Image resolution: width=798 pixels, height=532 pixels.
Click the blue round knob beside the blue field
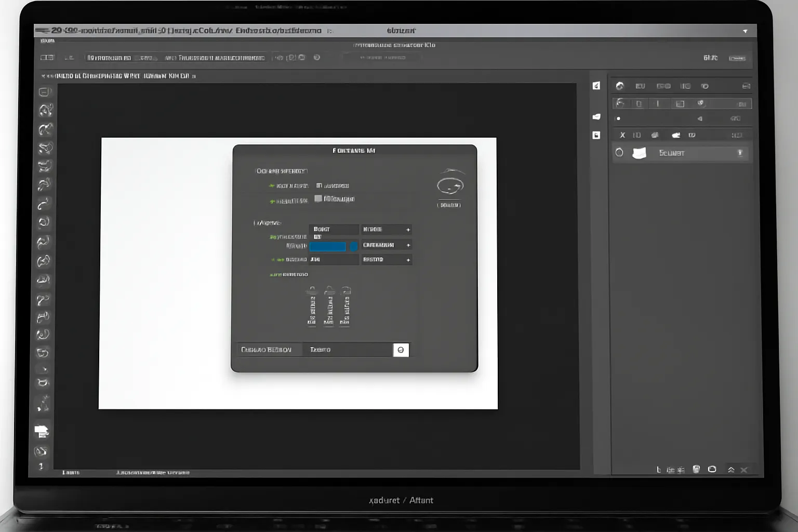354,246
